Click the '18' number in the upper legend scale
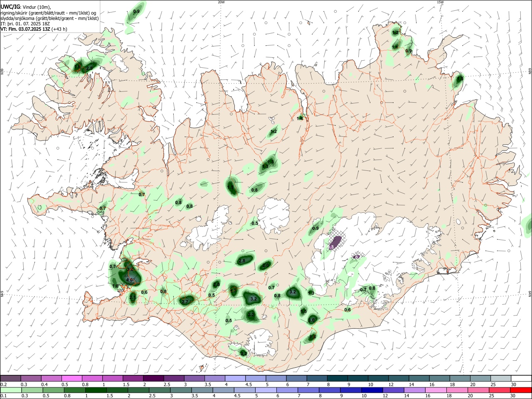This screenshot has height=399, width=532. point(452,384)
